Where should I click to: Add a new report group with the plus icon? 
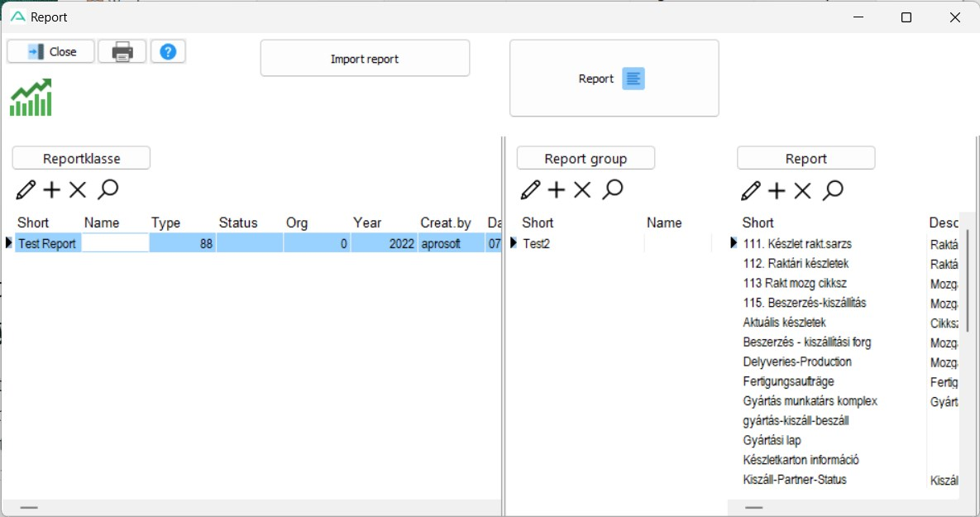(557, 190)
